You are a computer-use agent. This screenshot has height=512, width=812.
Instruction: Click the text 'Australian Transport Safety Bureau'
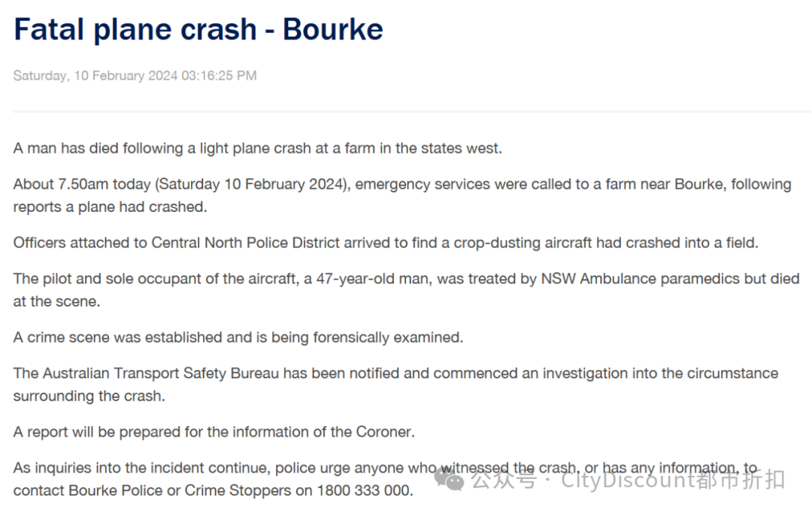tap(161, 373)
